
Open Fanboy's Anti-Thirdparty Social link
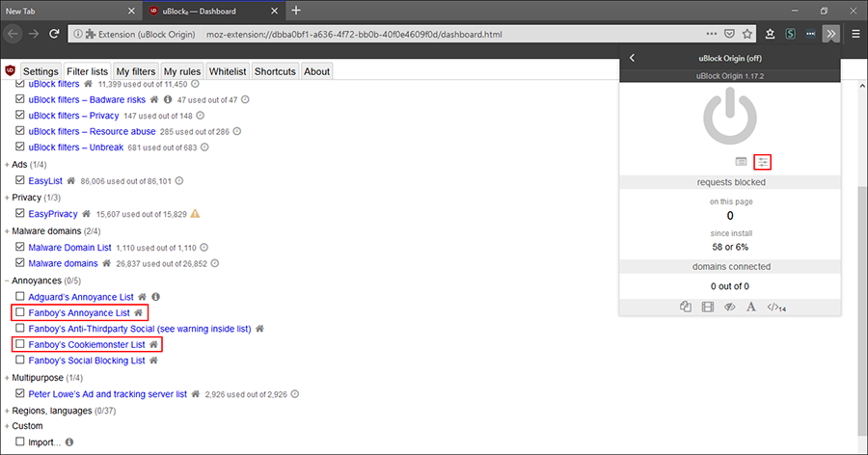pyautogui.click(x=140, y=329)
